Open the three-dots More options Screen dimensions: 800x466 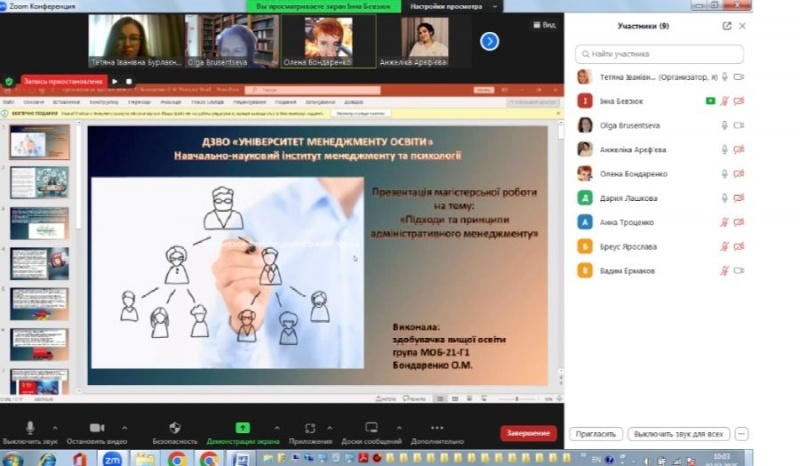click(x=437, y=428)
